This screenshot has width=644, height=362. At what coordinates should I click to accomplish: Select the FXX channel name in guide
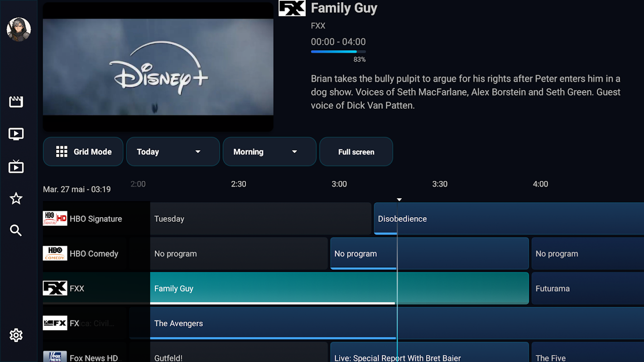pyautogui.click(x=77, y=288)
